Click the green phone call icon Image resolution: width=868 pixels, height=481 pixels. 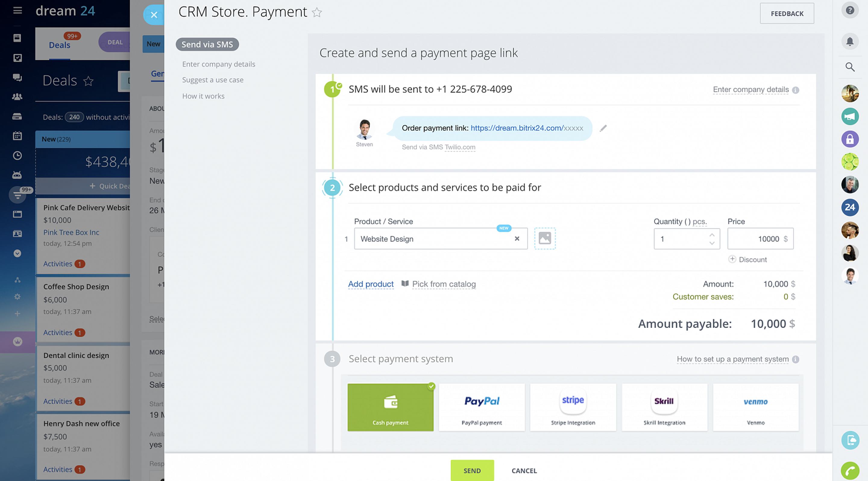850,470
